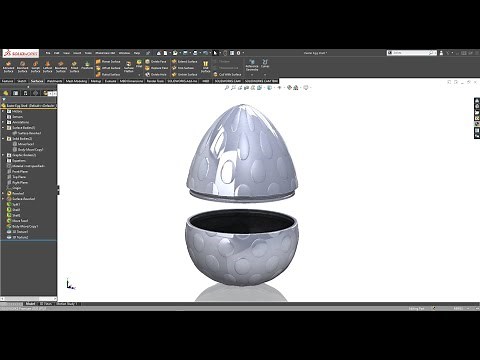Open the Fillet dropdown arrow
This screenshot has width=480, height=360.
click(x=139, y=75)
